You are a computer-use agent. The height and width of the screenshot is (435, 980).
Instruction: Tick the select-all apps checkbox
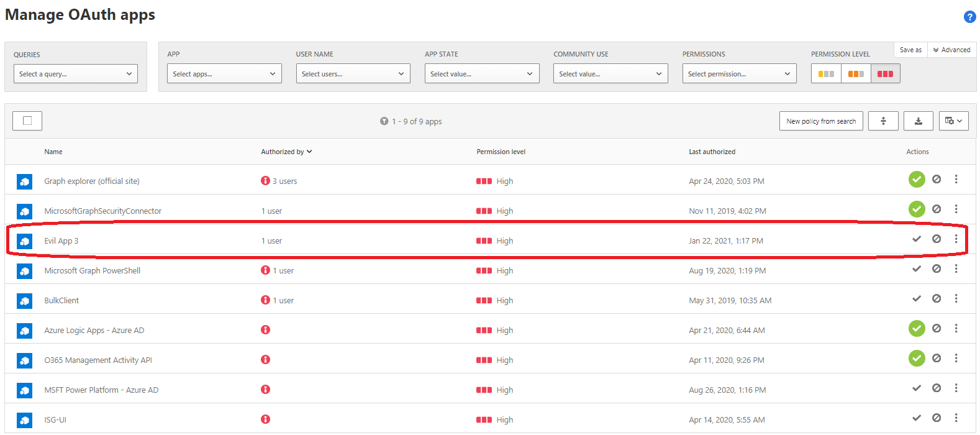point(27,121)
